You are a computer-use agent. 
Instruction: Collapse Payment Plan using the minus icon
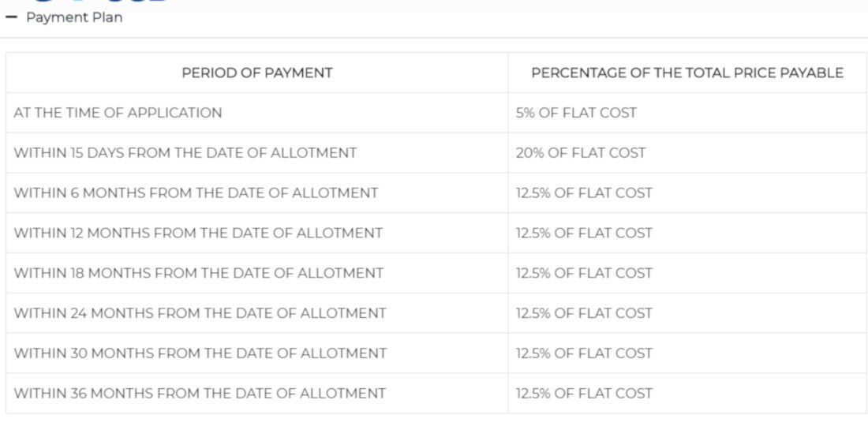(11, 17)
